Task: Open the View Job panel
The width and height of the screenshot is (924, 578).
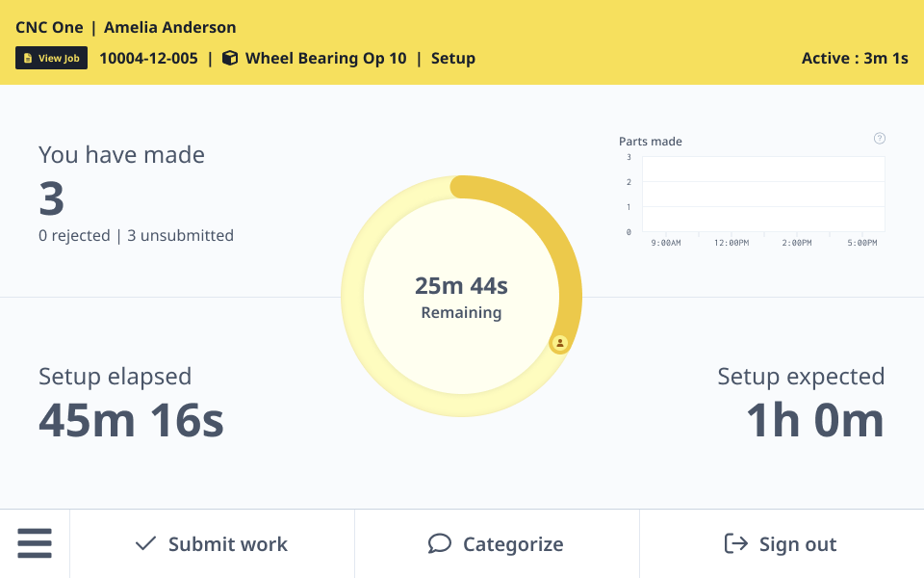Action: coord(51,57)
